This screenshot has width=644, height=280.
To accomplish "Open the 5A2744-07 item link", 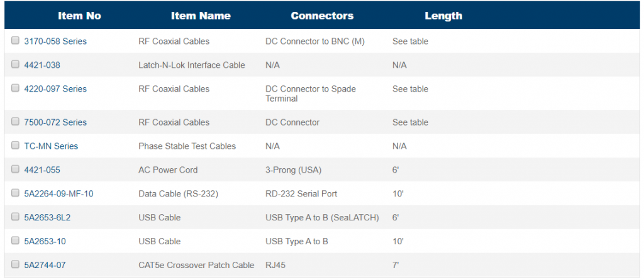I will click(x=45, y=265).
